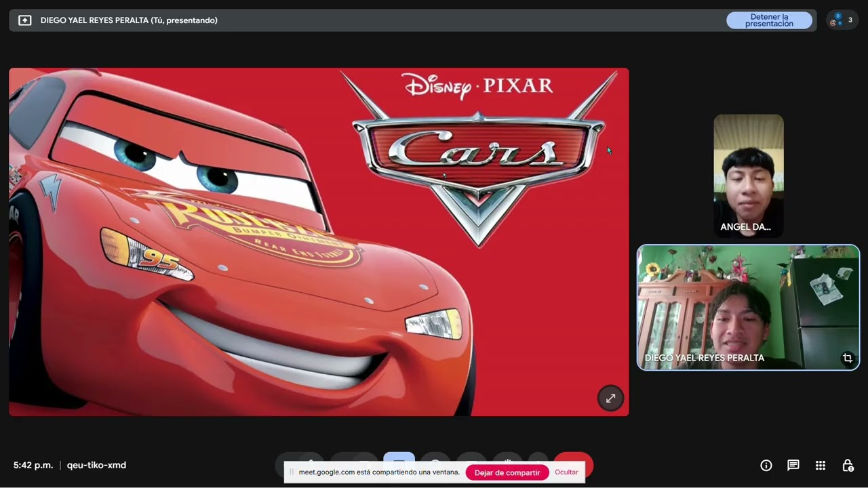This screenshot has height=488, width=868.
Task: Open the chat with everyone panel
Action: pyautogui.click(x=793, y=465)
